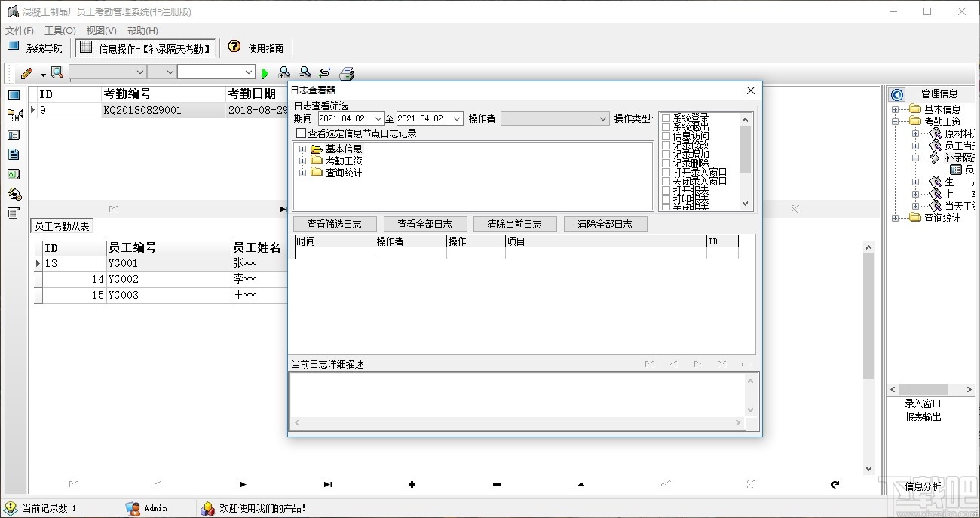Select the pencil edit tool in the toolbar
This screenshot has width=980, height=518.
(x=25, y=72)
